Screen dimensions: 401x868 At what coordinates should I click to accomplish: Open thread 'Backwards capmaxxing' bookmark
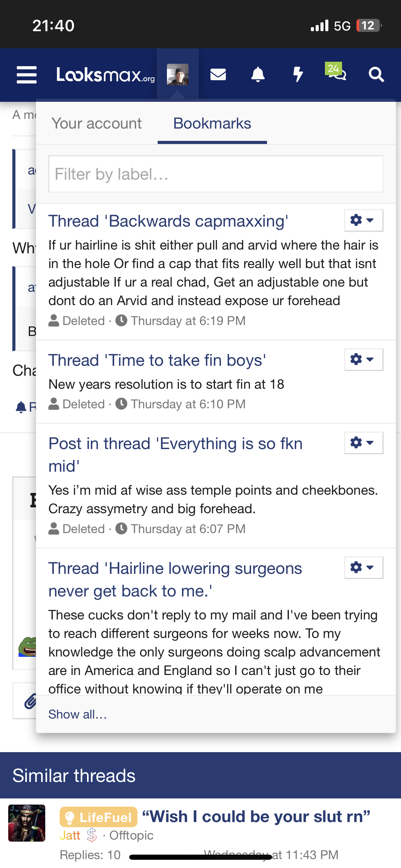168,221
